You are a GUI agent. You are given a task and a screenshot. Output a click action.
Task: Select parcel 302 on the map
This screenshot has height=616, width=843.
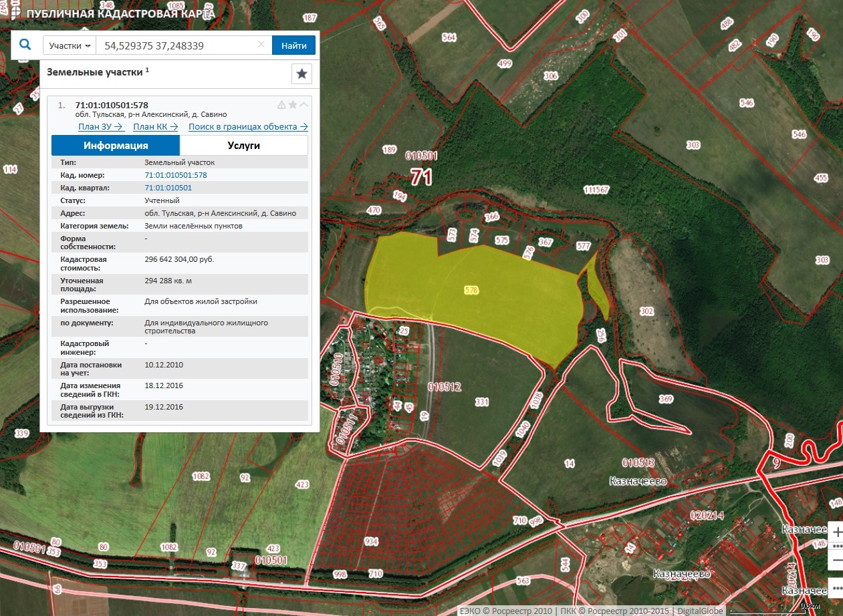click(646, 311)
